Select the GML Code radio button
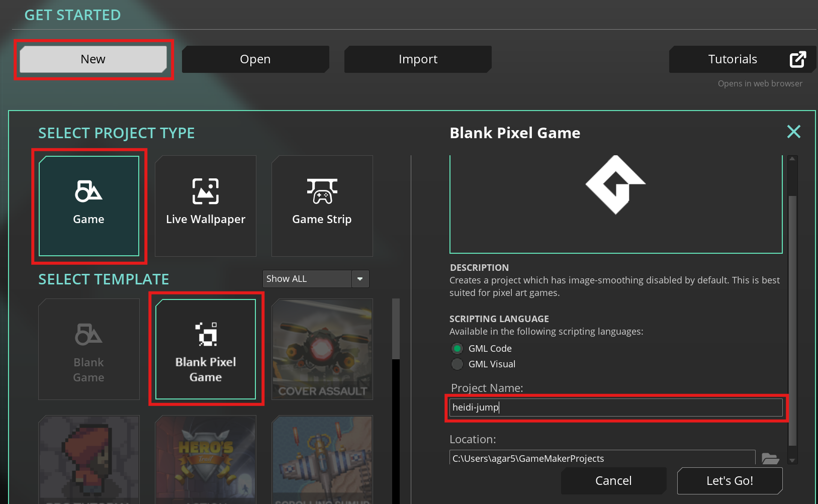This screenshot has height=504, width=818. point(457,348)
